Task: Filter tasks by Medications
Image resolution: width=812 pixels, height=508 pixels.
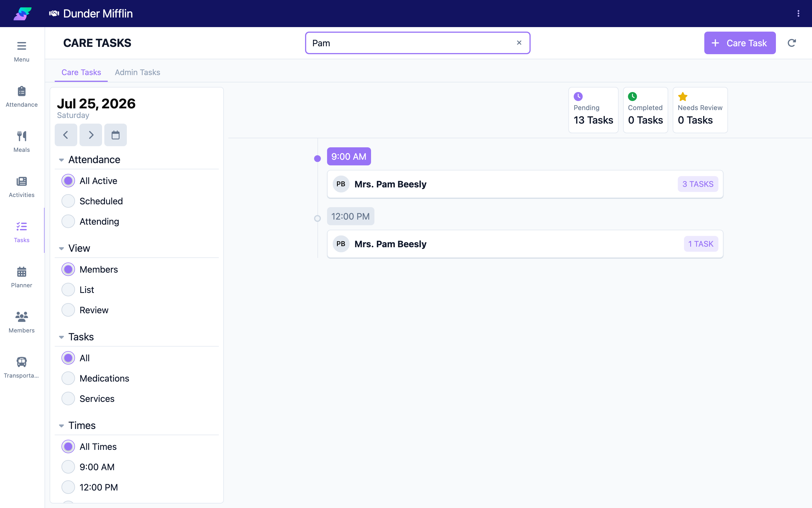Action: pyautogui.click(x=68, y=378)
